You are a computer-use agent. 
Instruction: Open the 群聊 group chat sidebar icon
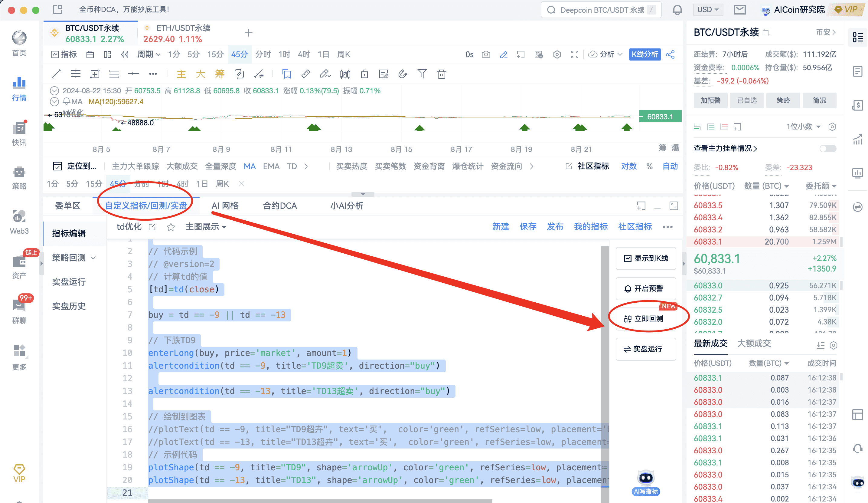19,311
